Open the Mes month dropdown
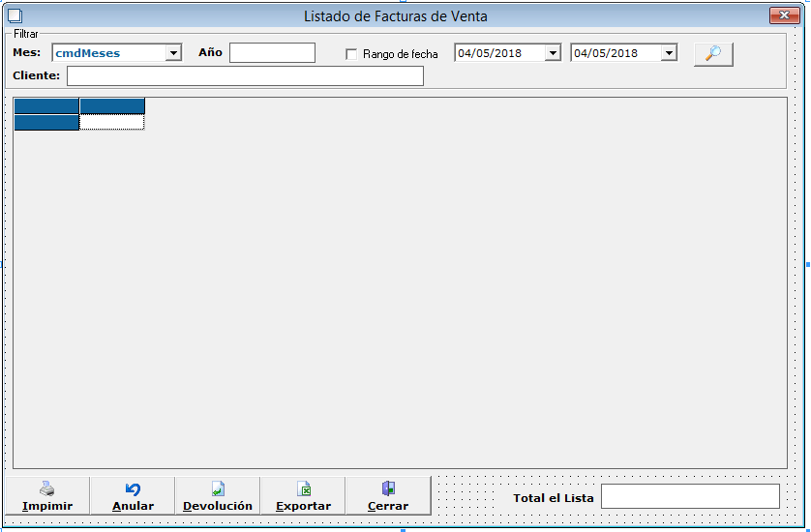Screen dimensions: 811x532 coord(173,53)
